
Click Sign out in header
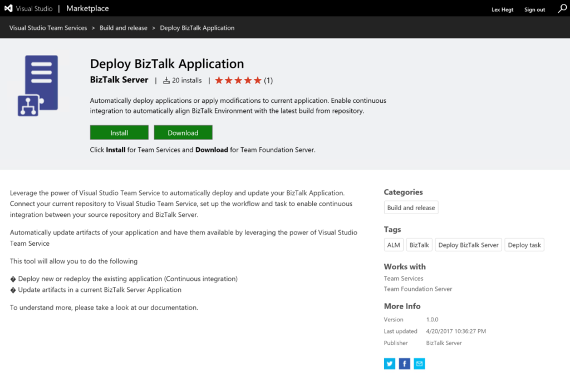(x=534, y=9)
